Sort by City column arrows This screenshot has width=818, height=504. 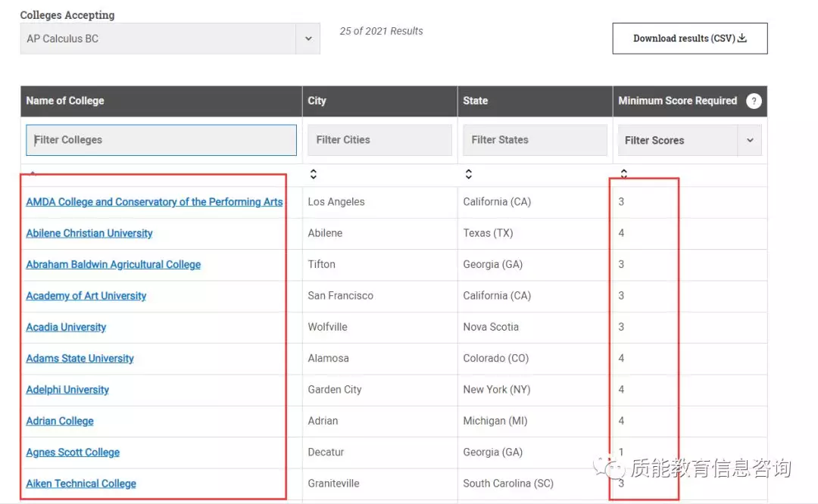click(x=313, y=174)
